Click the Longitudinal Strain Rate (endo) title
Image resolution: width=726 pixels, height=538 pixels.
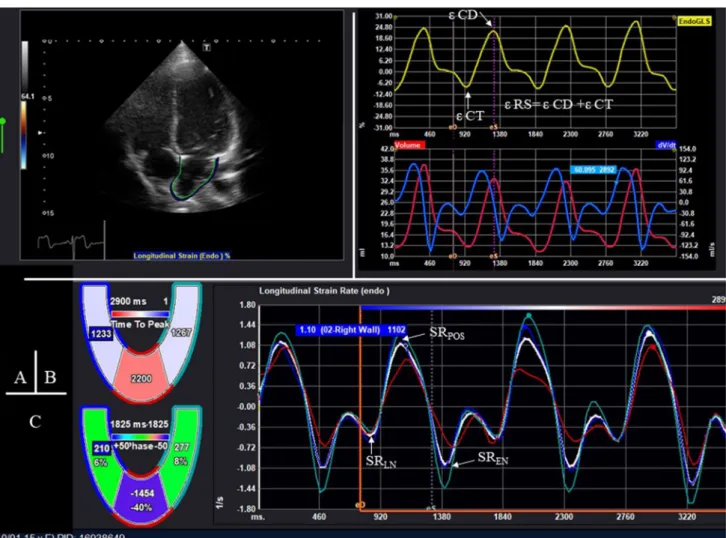(x=324, y=291)
